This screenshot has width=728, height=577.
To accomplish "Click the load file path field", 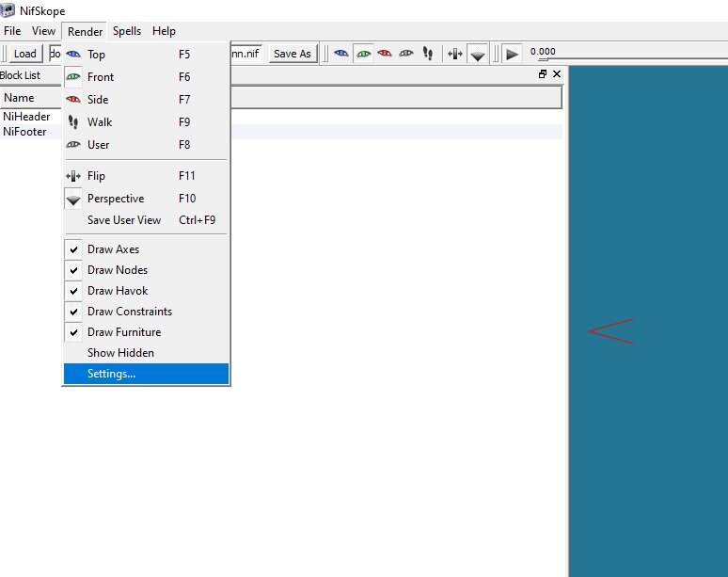I will pyautogui.click(x=55, y=54).
